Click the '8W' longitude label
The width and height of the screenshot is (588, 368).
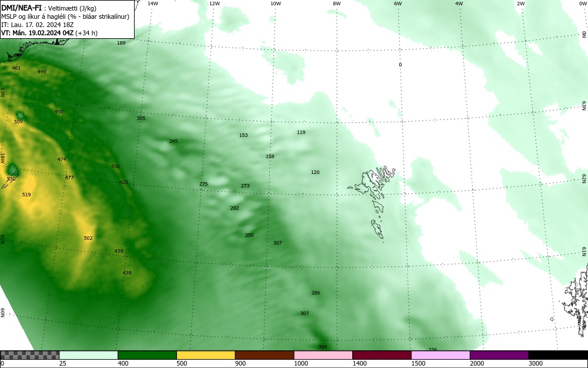[x=337, y=4]
